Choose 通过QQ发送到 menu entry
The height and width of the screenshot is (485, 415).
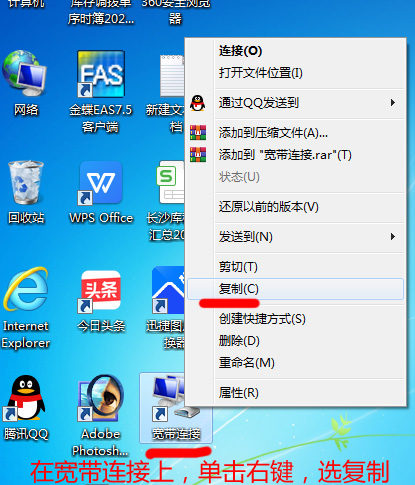(295, 103)
